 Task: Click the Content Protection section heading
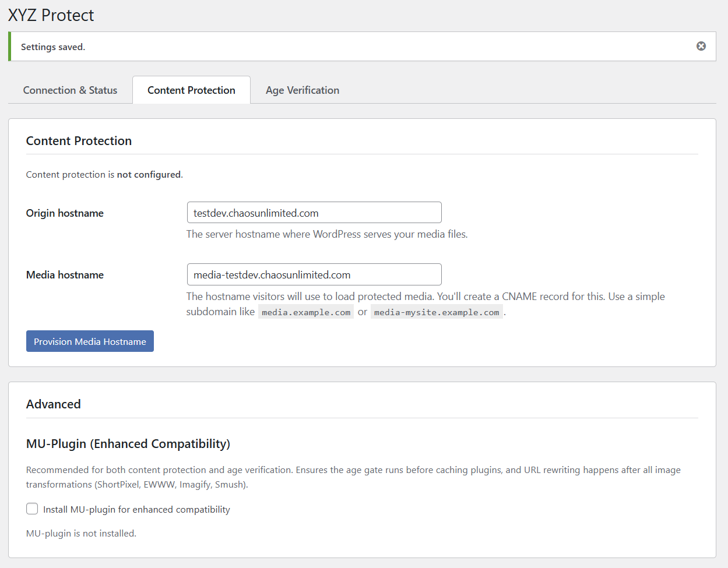[78, 140]
